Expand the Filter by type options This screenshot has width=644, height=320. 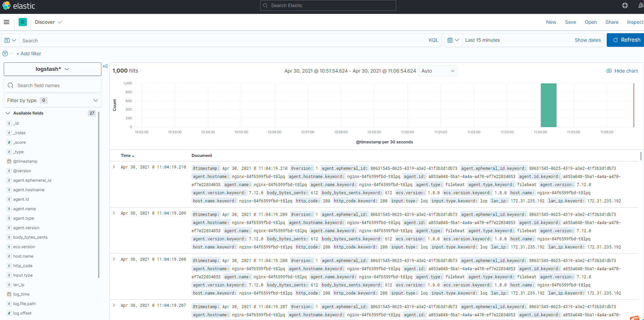point(53,100)
